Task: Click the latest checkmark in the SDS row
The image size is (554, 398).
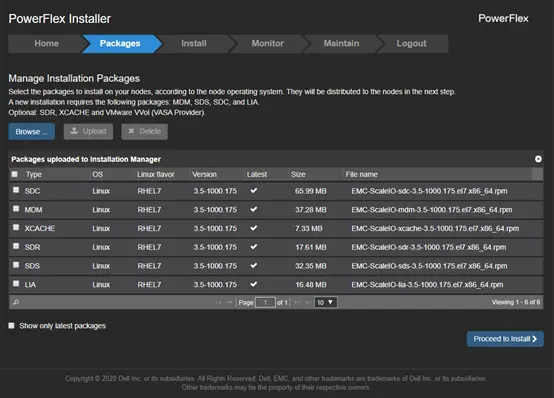Action: click(253, 265)
